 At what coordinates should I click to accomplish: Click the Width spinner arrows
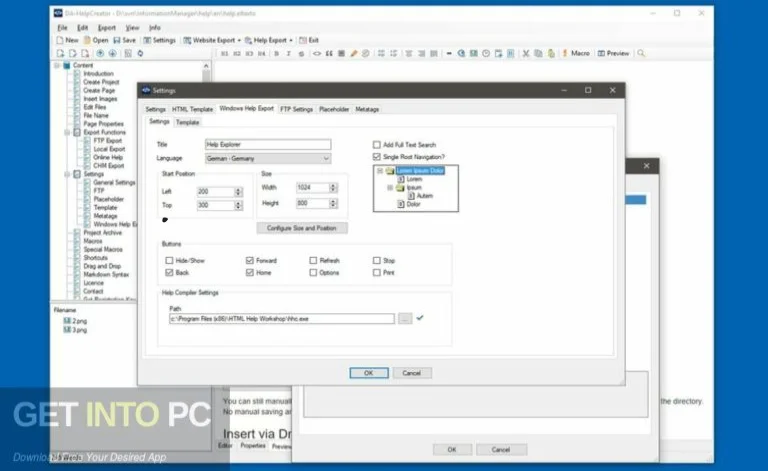(333, 188)
